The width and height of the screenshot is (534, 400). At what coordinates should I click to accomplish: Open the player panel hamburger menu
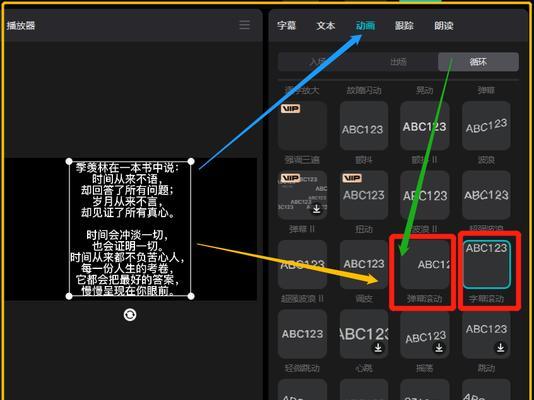(x=245, y=25)
